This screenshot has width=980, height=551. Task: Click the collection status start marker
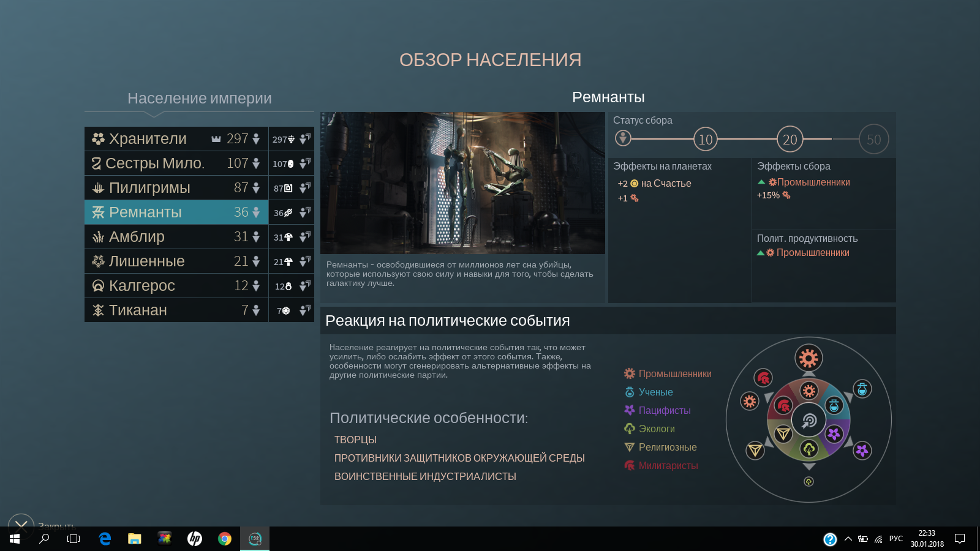(x=623, y=138)
